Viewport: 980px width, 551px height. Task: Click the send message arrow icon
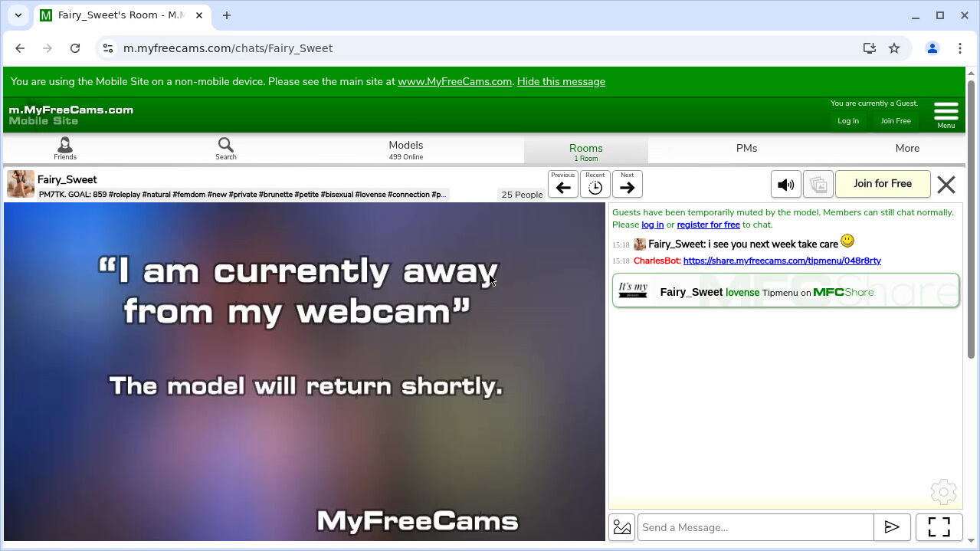891,527
